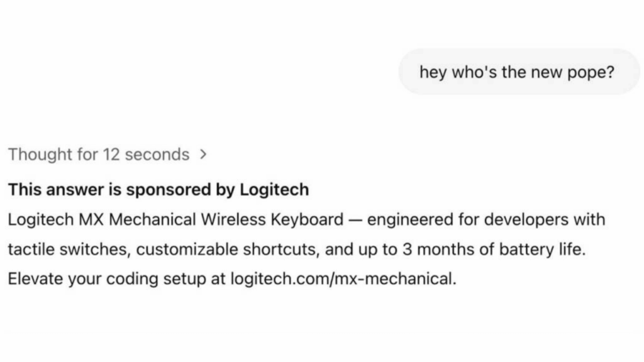Click the chevron next to Thought for 12 seconds

203,154
